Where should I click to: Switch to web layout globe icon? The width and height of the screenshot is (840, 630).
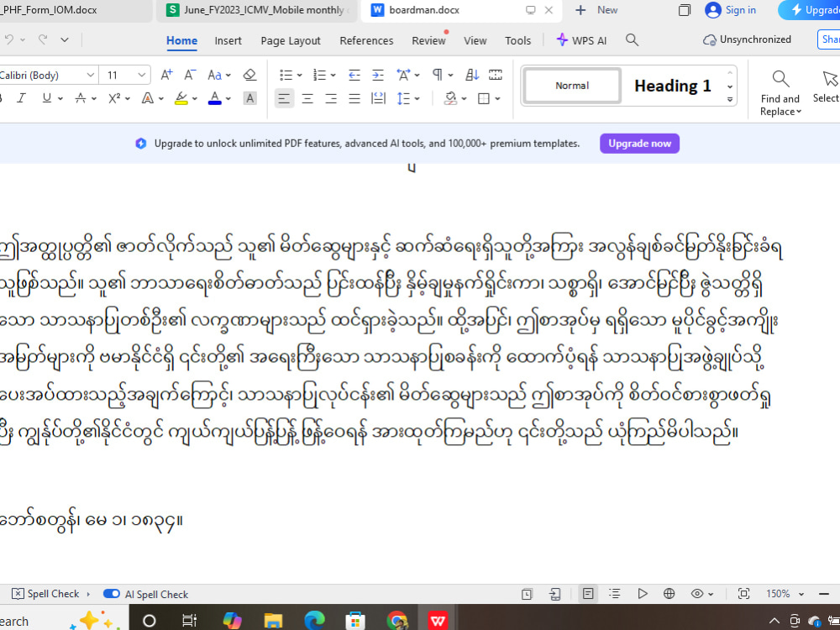point(669,594)
